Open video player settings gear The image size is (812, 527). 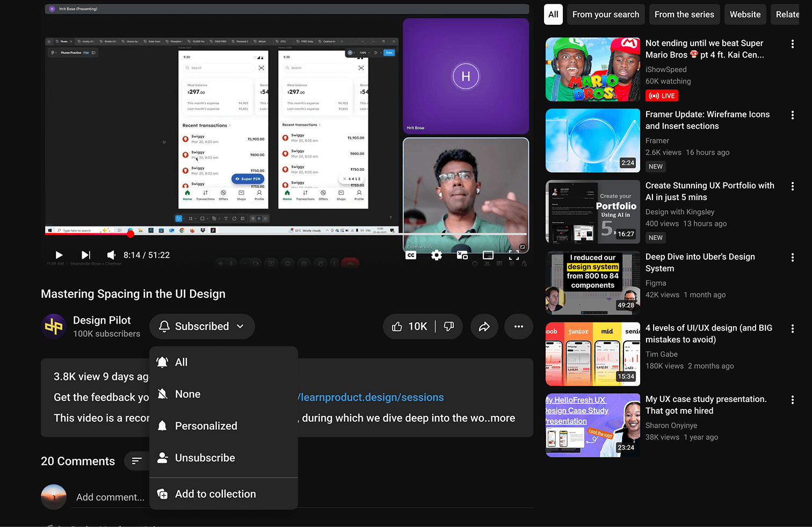tap(437, 255)
